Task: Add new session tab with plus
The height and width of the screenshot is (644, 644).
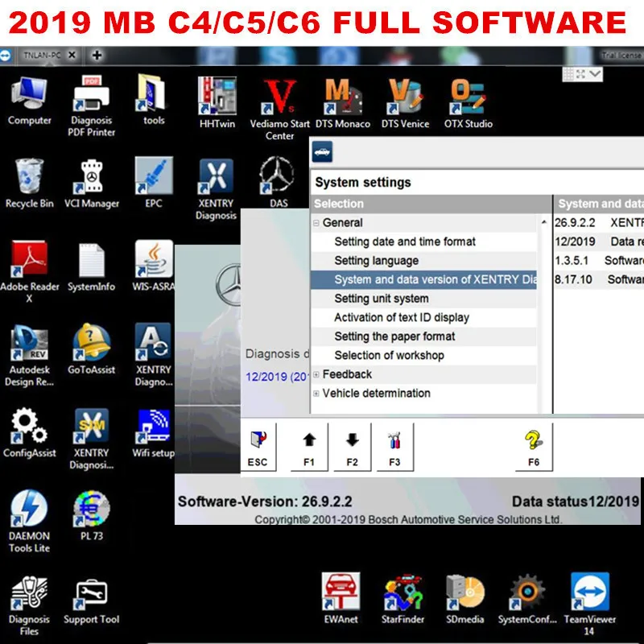Action: [x=97, y=55]
